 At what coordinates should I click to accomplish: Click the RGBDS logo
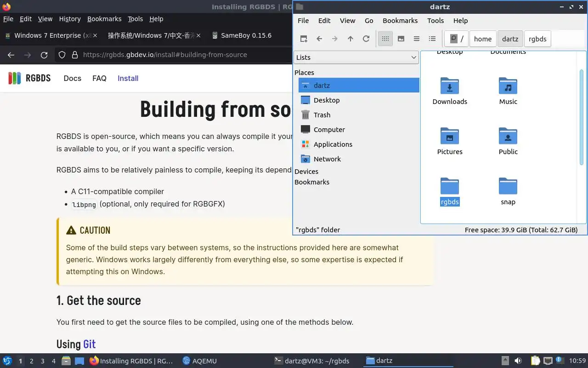29,78
